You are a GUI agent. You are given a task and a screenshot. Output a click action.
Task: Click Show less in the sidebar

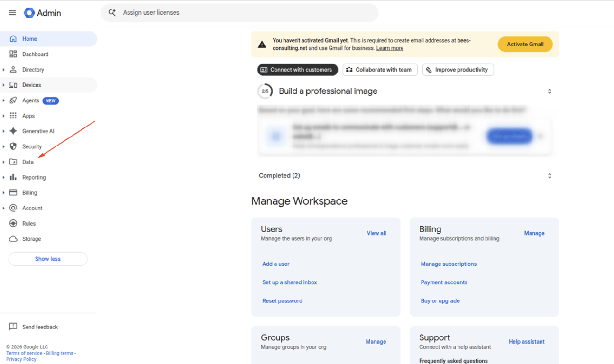click(48, 259)
